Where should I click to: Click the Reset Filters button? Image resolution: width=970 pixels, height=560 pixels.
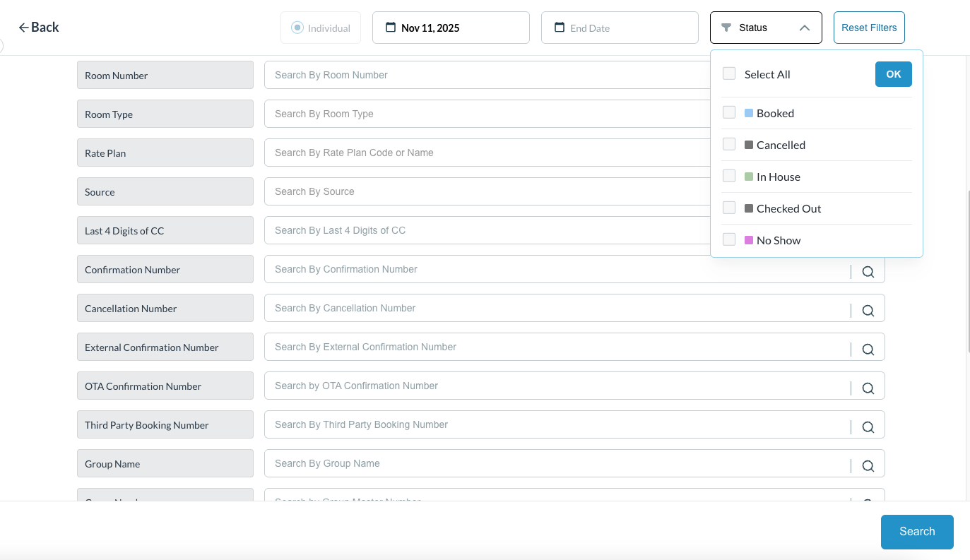click(869, 28)
